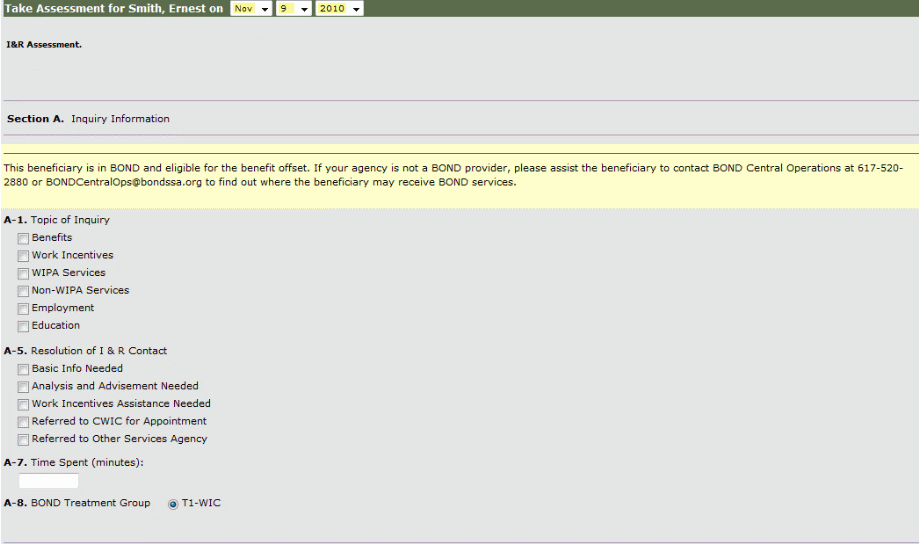
Task: Open the day dropdown showing 9
Action: click(293, 8)
